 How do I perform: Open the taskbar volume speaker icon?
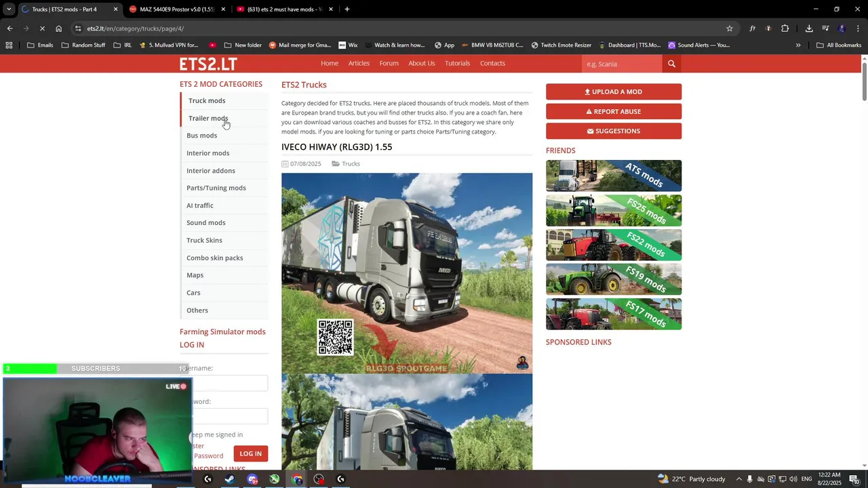click(793, 479)
